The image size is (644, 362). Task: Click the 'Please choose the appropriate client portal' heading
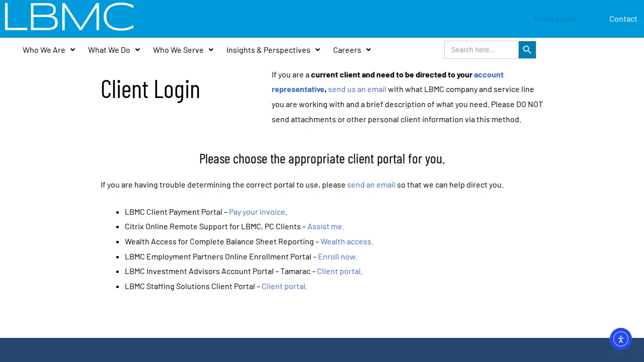point(322,159)
